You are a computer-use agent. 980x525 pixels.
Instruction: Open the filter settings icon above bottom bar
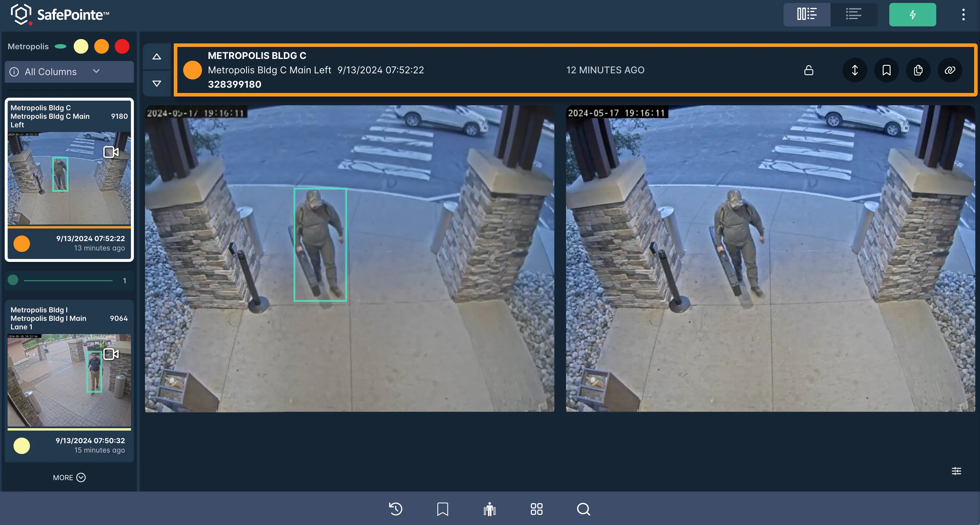956,471
